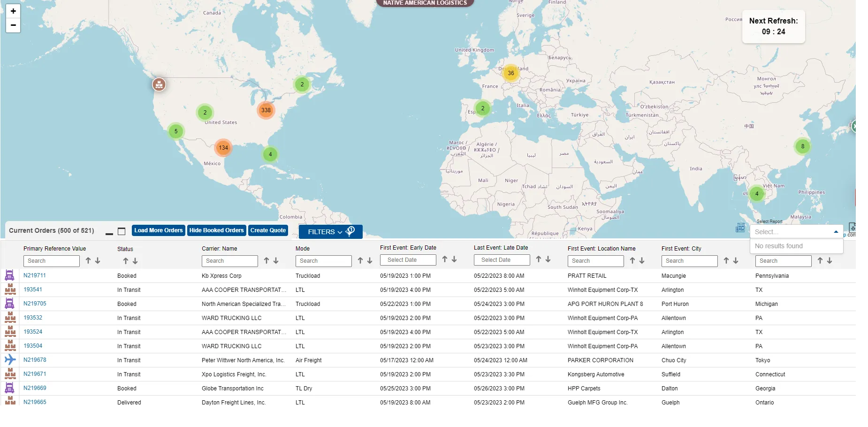Image resolution: width=868 pixels, height=427 pixels.
Task: Click the airplane icon for order N219678
Action: point(10,360)
